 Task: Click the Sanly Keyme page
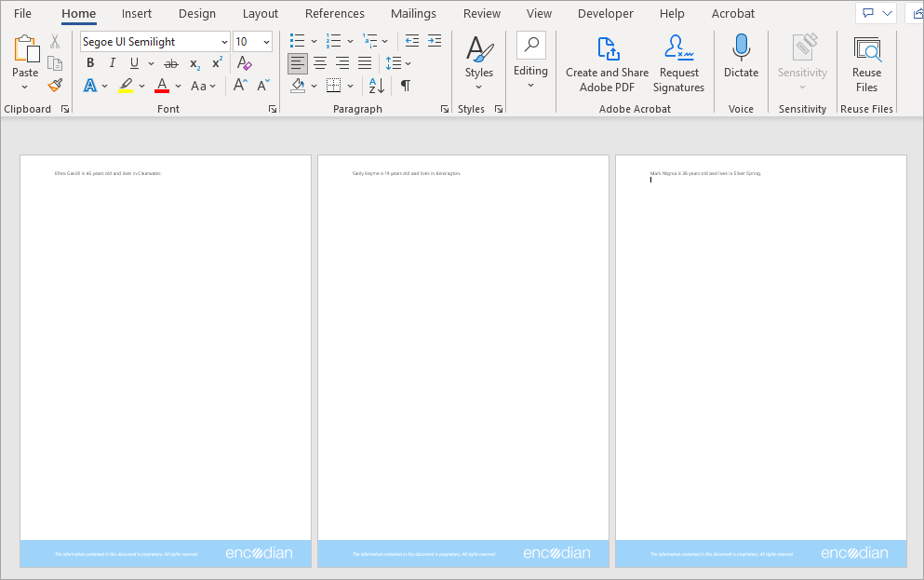tap(463, 361)
